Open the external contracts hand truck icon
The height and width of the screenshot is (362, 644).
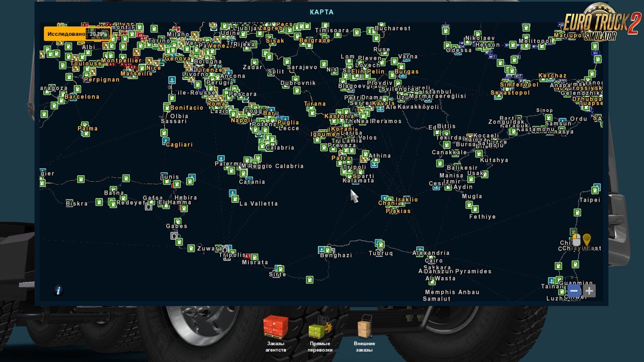[x=364, y=326]
